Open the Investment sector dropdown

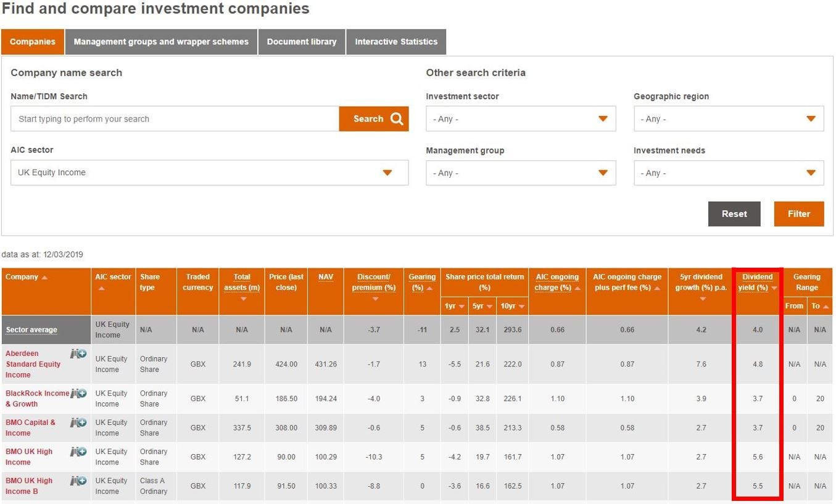tap(521, 119)
